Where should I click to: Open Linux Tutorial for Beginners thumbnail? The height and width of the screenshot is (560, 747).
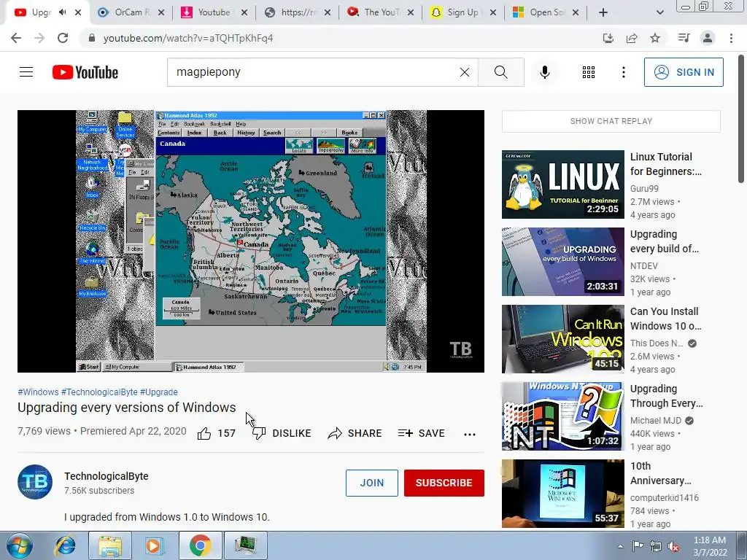pos(563,184)
